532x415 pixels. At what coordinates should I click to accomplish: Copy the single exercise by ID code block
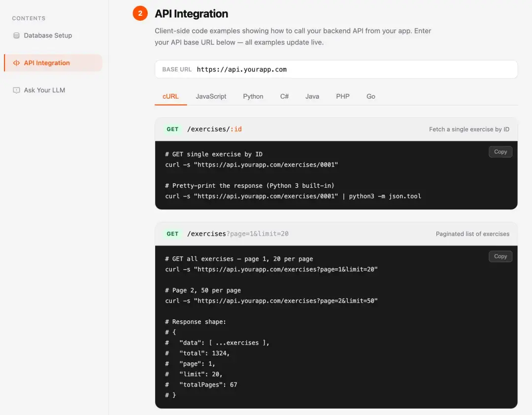coord(500,152)
